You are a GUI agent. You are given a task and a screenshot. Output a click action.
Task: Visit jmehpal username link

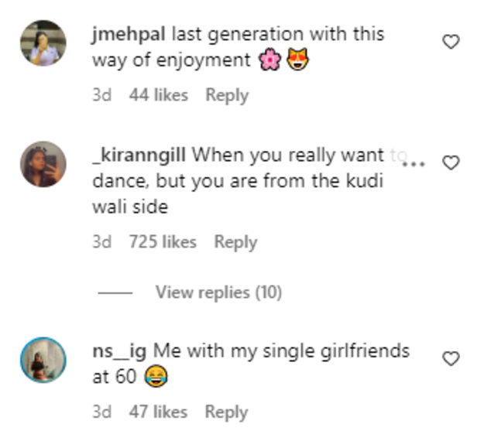click(x=129, y=35)
